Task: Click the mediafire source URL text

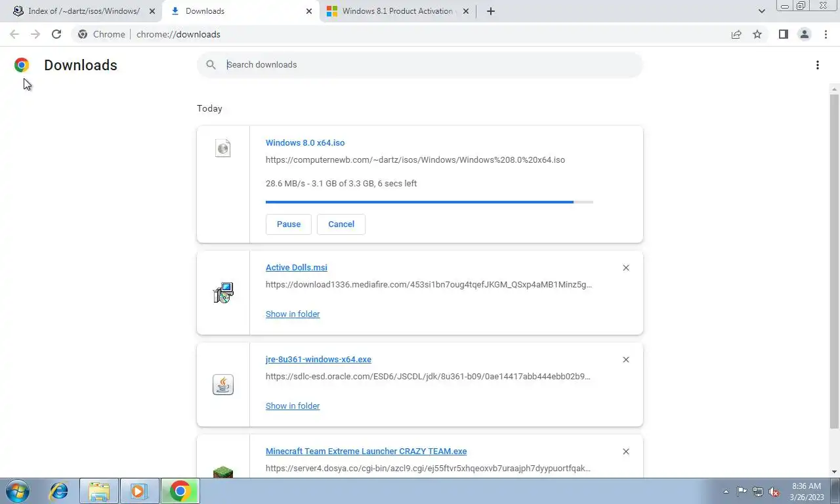Action: pos(429,285)
